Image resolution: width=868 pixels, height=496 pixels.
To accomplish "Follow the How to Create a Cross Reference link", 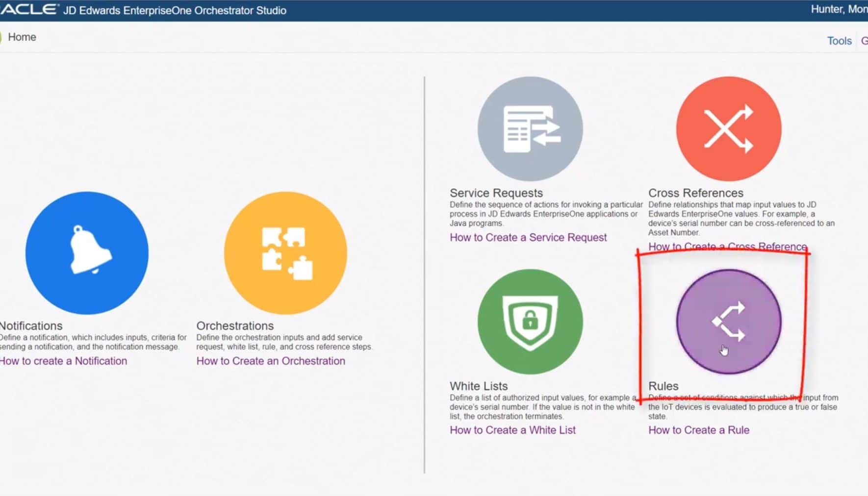I will (727, 247).
